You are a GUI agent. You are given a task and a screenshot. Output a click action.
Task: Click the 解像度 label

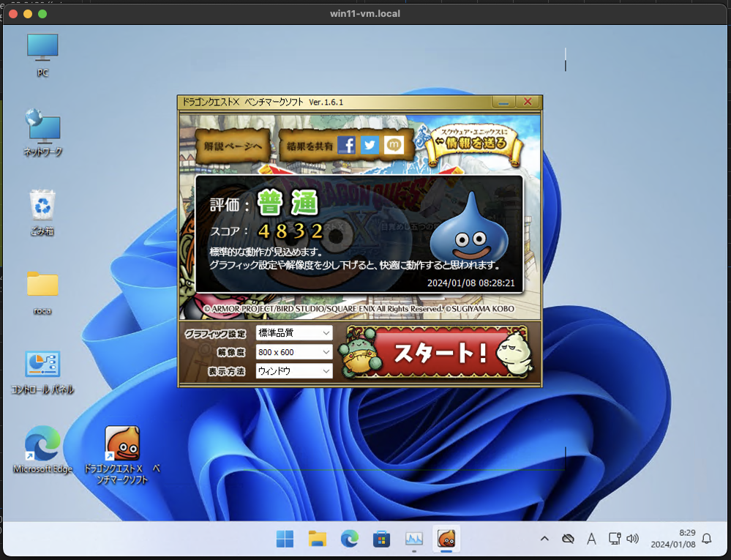pyautogui.click(x=230, y=353)
